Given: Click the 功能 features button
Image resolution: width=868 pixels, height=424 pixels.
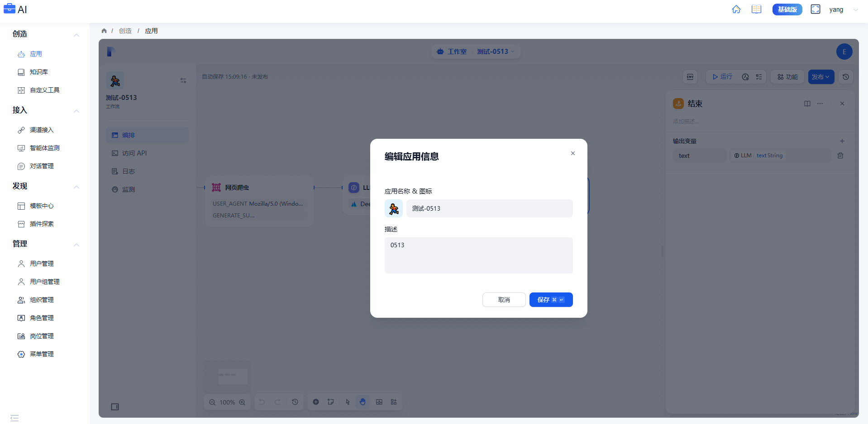Looking at the screenshot, I should (x=788, y=77).
